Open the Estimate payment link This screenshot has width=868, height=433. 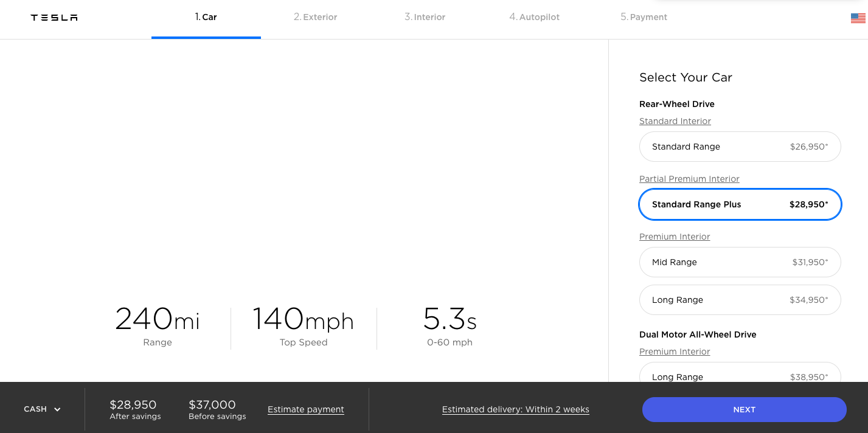[x=306, y=409]
